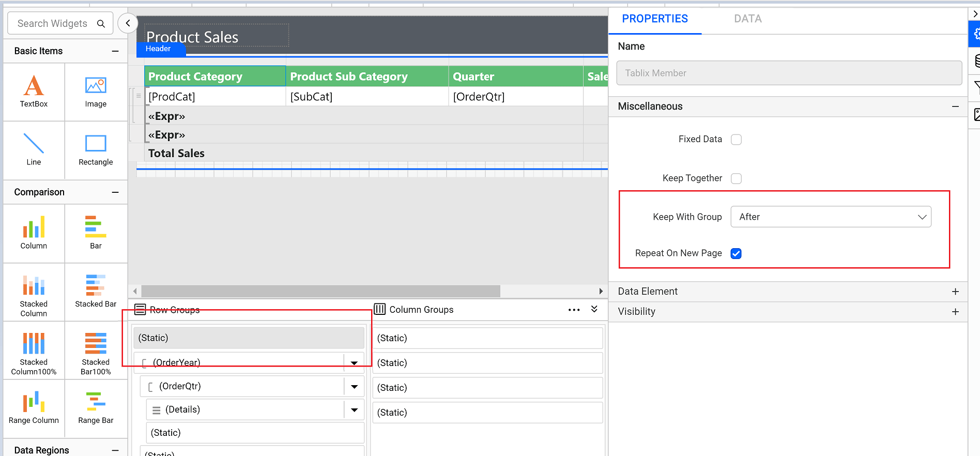This screenshot has height=456, width=980.
Task: Click the Product Sales header title
Action: (x=192, y=37)
